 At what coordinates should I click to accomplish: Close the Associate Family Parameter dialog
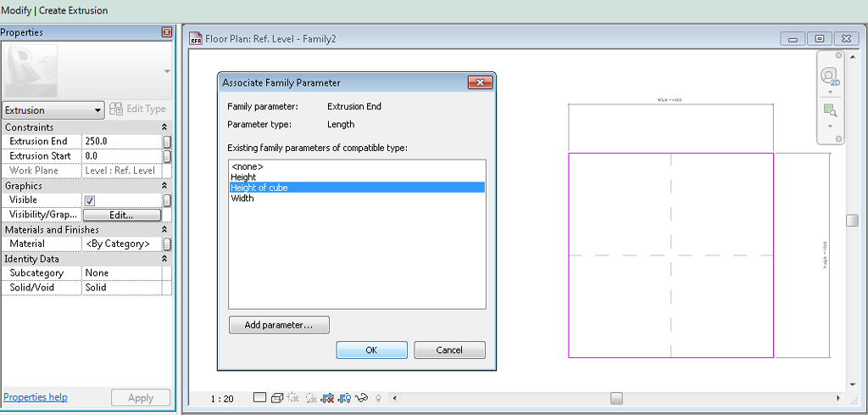pos(480,83)
